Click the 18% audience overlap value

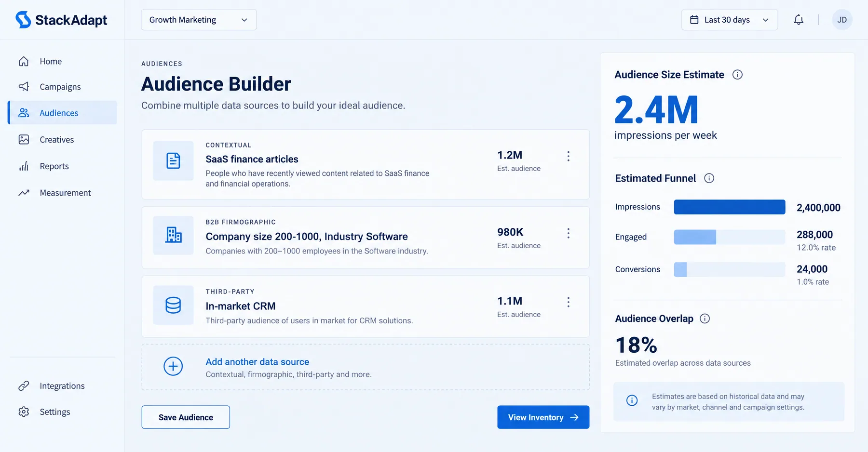(637, 345)
